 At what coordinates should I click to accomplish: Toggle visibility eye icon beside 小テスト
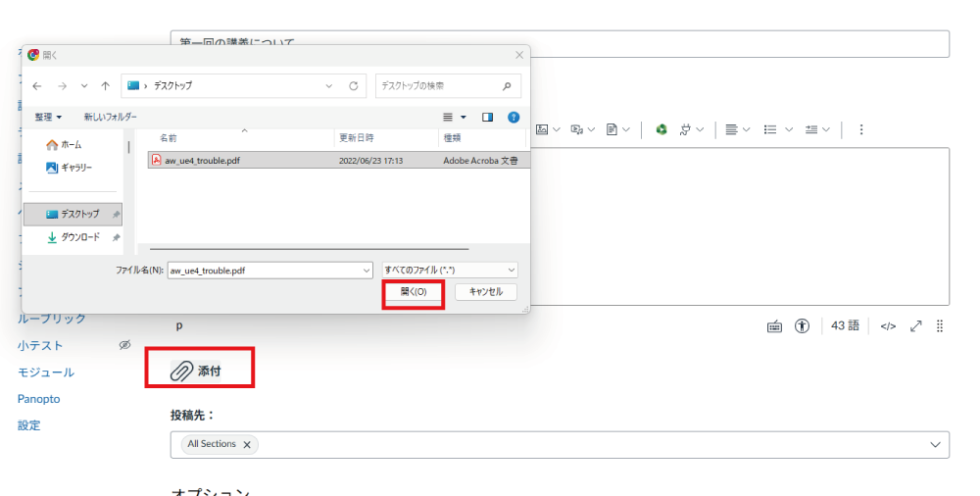[124, 345]
